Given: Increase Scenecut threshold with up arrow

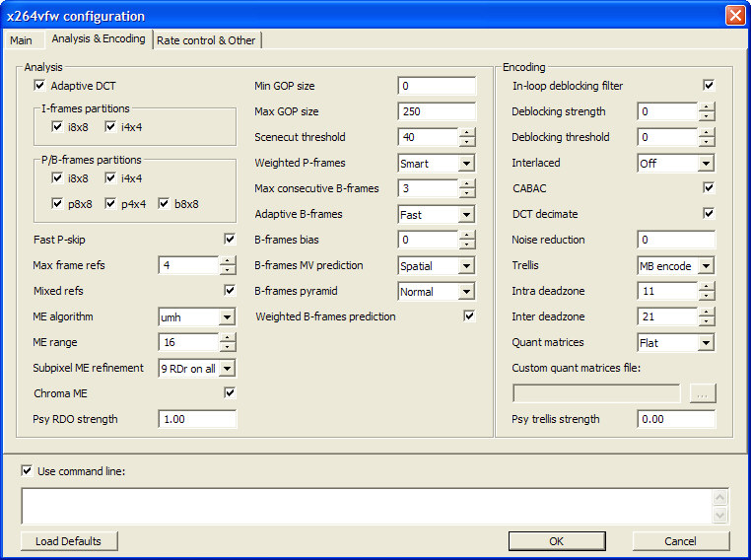Looking at the screenshot, I should click(467, 133).
